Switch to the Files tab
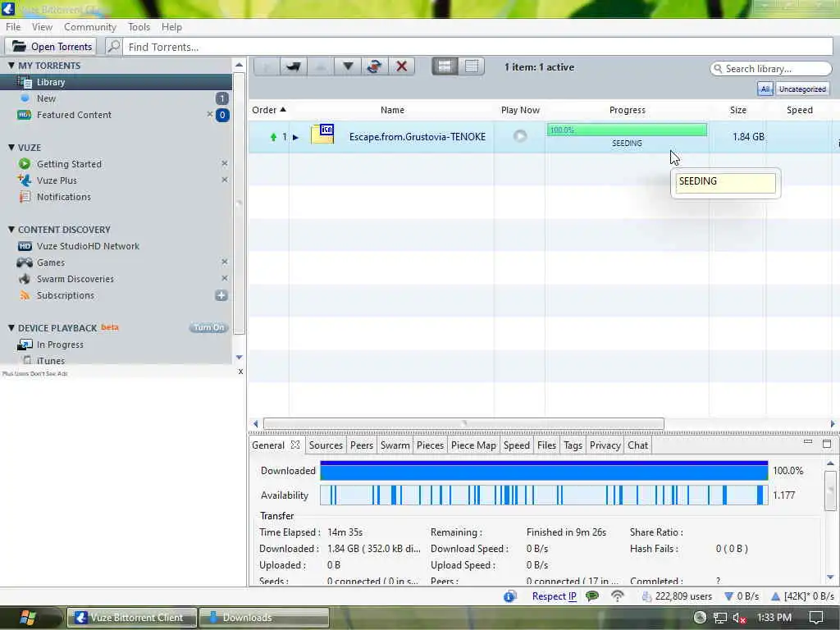This screenshot has width=840, height=630. pyautogui.click(x=546, y=445)
